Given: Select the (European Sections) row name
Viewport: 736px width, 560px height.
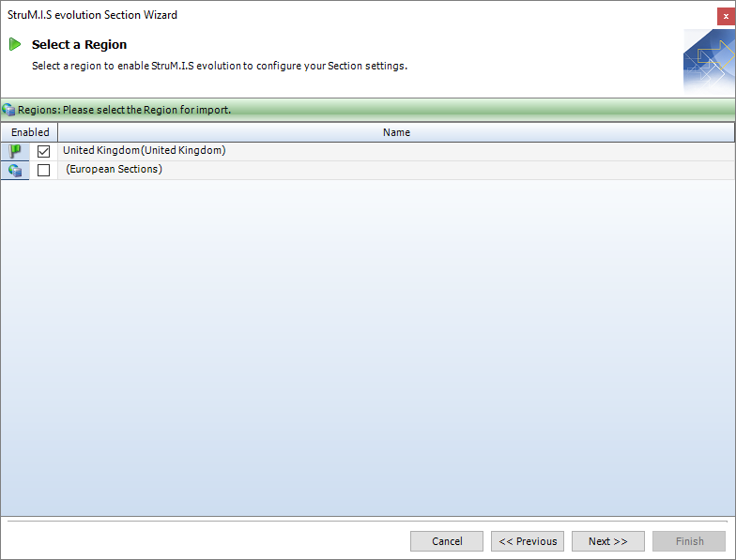Looking at the screenshot, I should [x=115, y=169].
